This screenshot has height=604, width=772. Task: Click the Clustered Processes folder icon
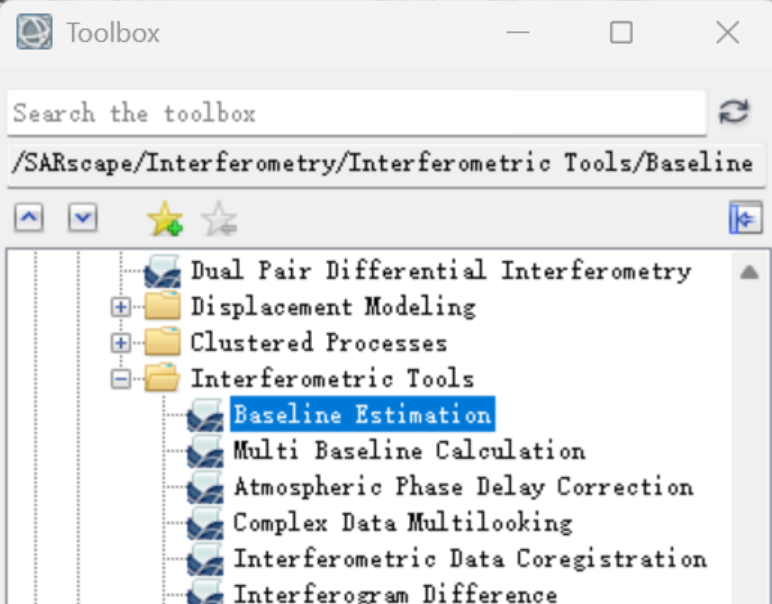click(162, 342)
